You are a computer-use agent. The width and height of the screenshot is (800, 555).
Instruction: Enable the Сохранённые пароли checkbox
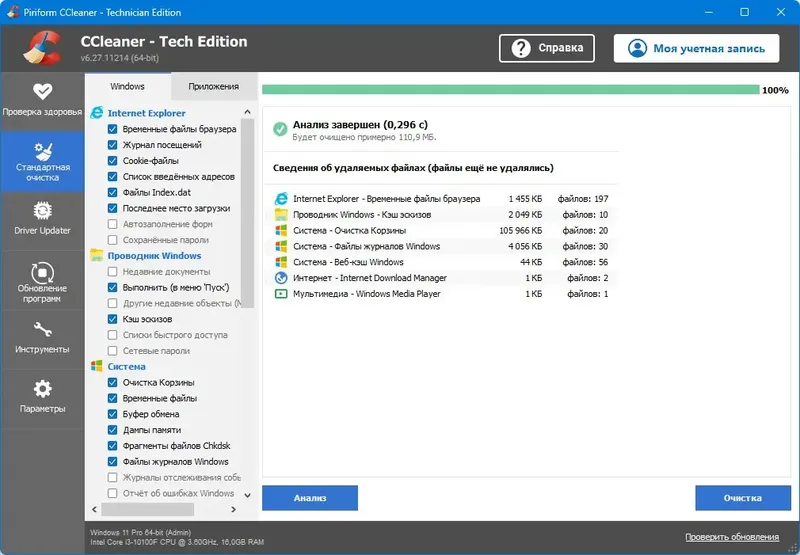coord(113,240)
